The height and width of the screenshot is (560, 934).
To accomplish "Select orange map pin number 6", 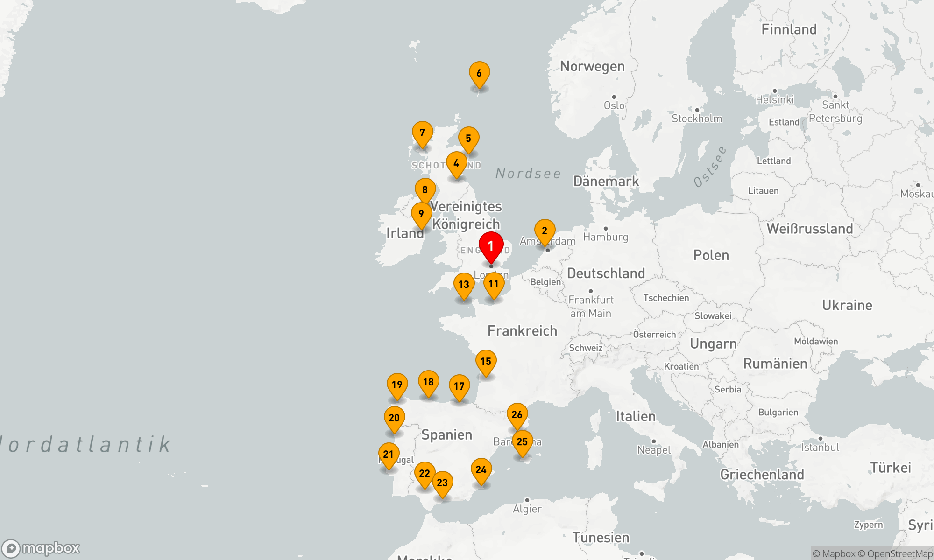I will point(479,74).
